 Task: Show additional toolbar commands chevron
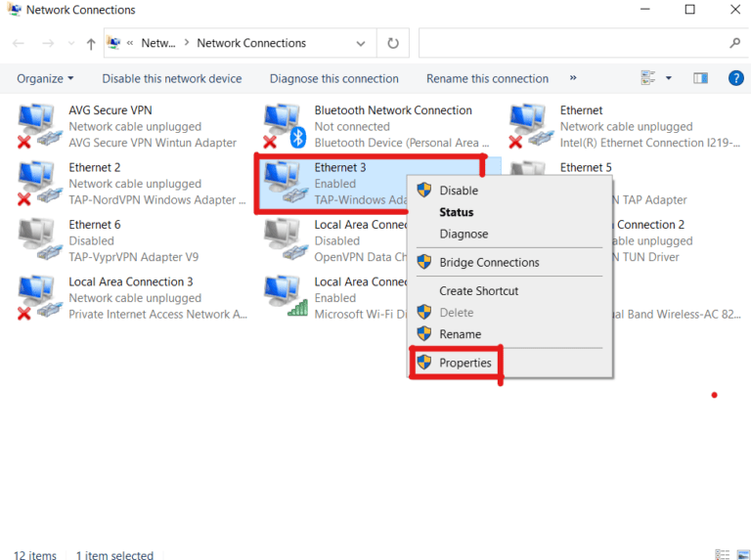point(573,77)
